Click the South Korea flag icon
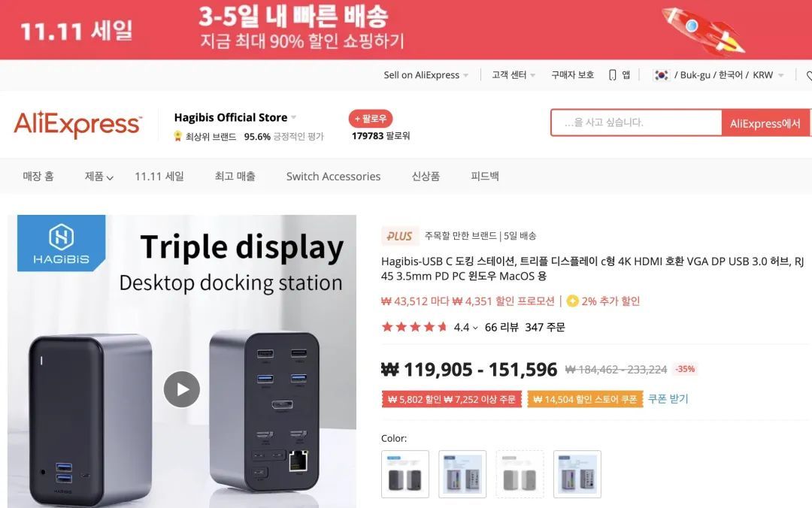Image resolution: width=812 pixels, height=508 pixels. [662, 75]
